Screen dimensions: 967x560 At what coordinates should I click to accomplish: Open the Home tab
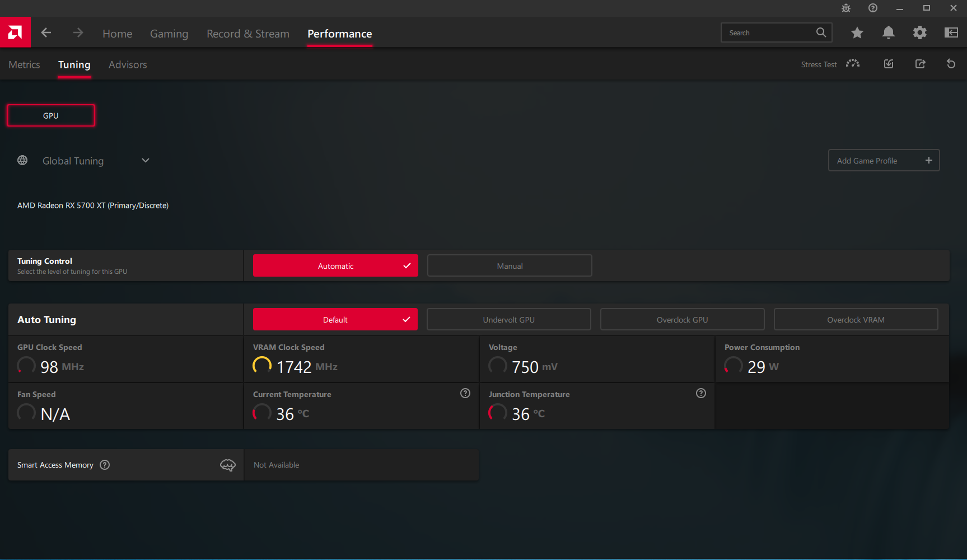tap(118, 34)
